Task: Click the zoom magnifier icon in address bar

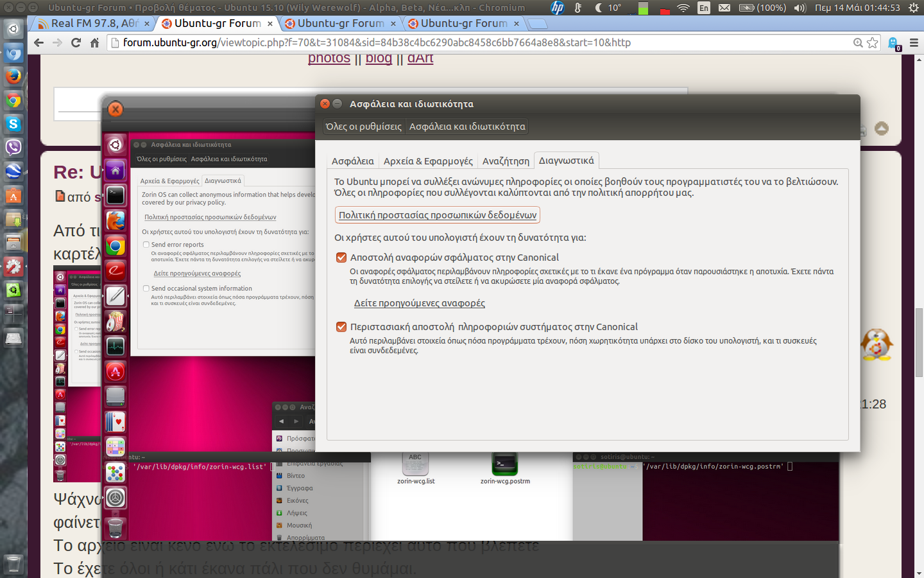Action: pos(858,42)
